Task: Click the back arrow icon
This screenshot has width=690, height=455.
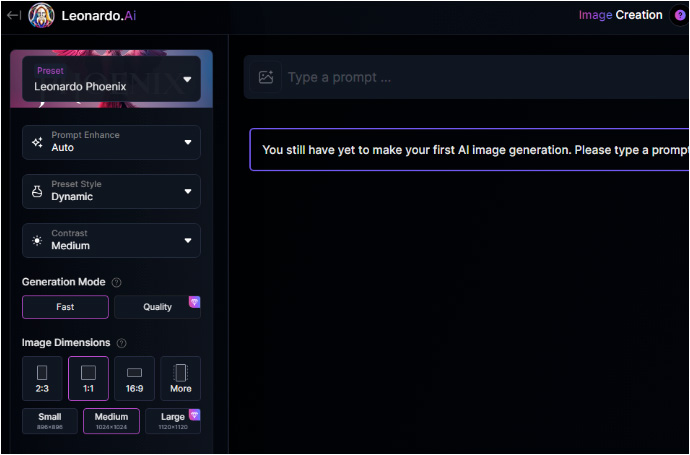Action: [x=12, y=15]
